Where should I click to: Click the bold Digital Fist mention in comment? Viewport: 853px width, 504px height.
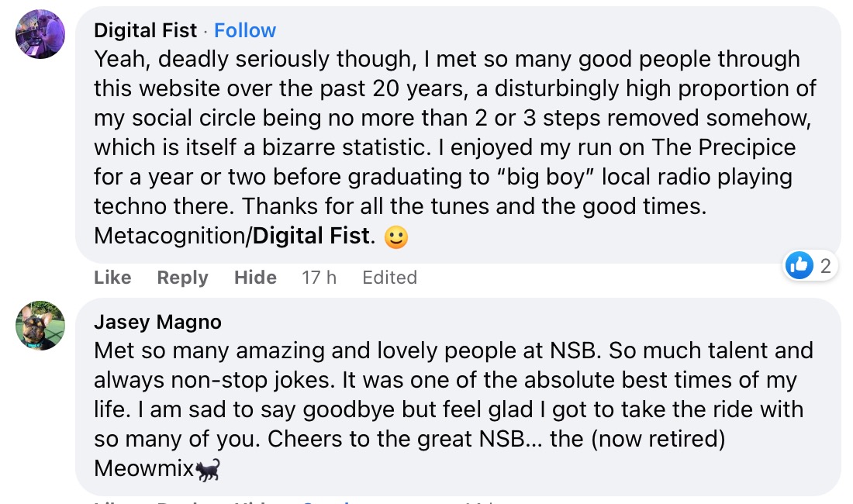[x=311, y=236]
